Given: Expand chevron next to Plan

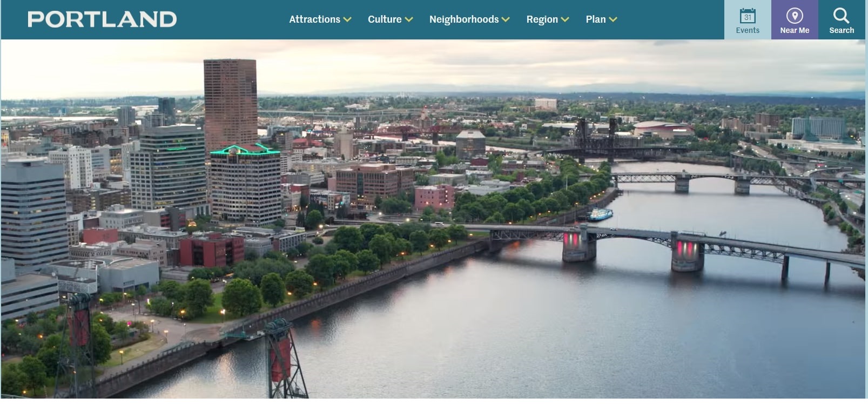Looking at the screenshot, I should coord(613,19).
